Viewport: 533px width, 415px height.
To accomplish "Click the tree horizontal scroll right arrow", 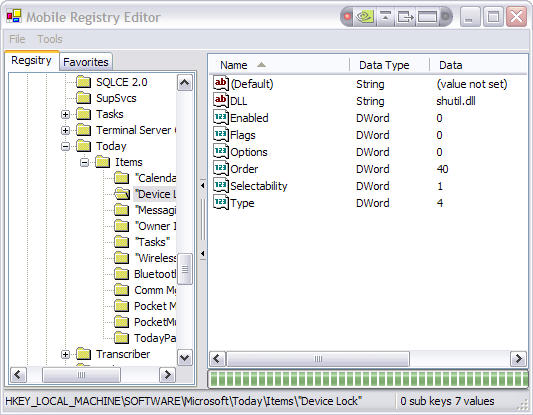I will (167, 375).
